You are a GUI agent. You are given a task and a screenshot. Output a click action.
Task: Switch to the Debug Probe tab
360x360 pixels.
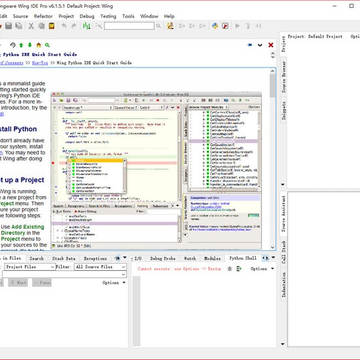click(163, 258)
